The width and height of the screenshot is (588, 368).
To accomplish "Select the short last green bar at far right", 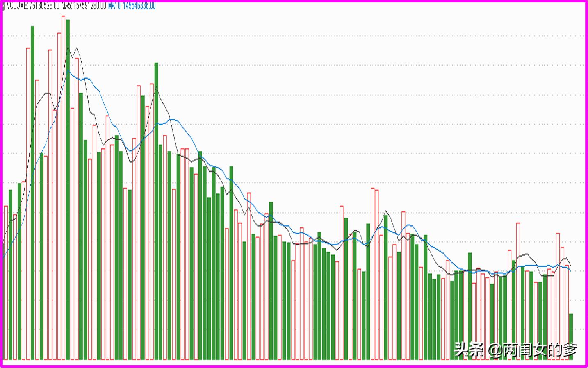I will (x=571, y=337).
